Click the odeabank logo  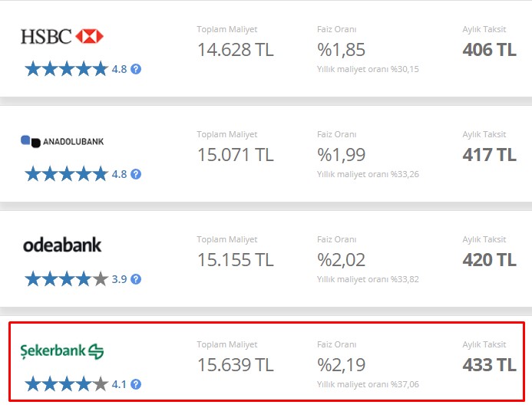click(x=62, y=245)
